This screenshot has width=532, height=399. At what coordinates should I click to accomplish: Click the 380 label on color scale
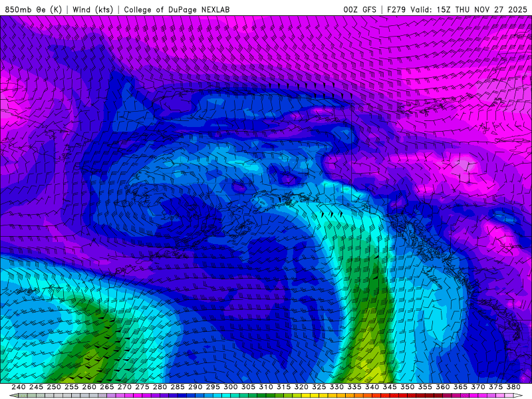513,387
